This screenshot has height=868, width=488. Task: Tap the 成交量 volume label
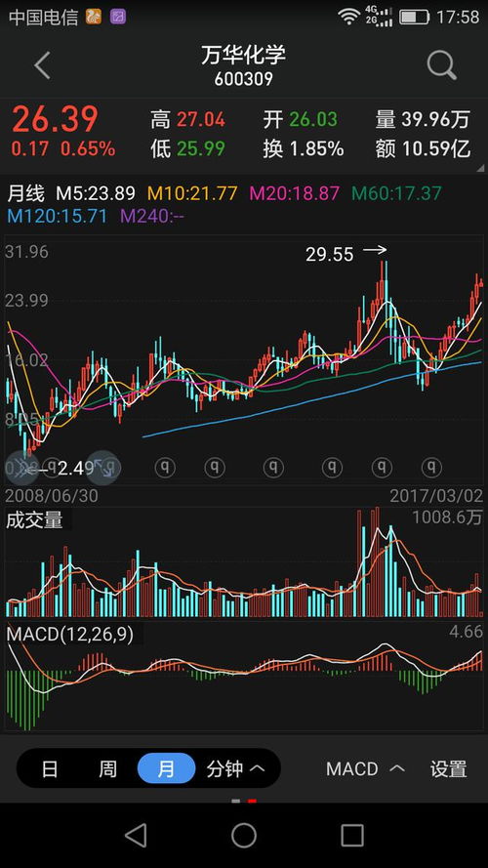(x=34, y=521)
